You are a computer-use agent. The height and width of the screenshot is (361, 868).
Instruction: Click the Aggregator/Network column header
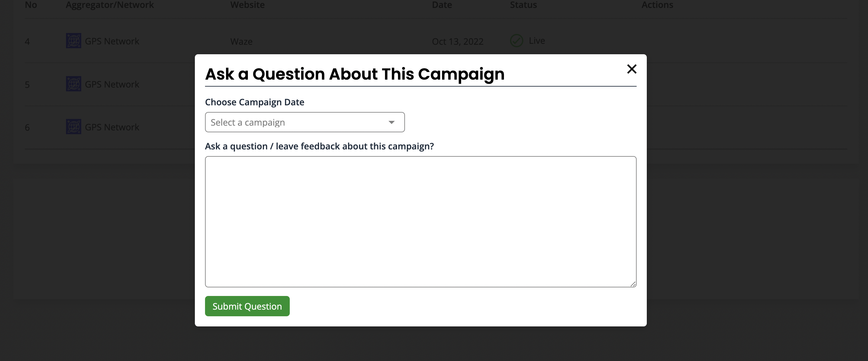coord(110,5)
